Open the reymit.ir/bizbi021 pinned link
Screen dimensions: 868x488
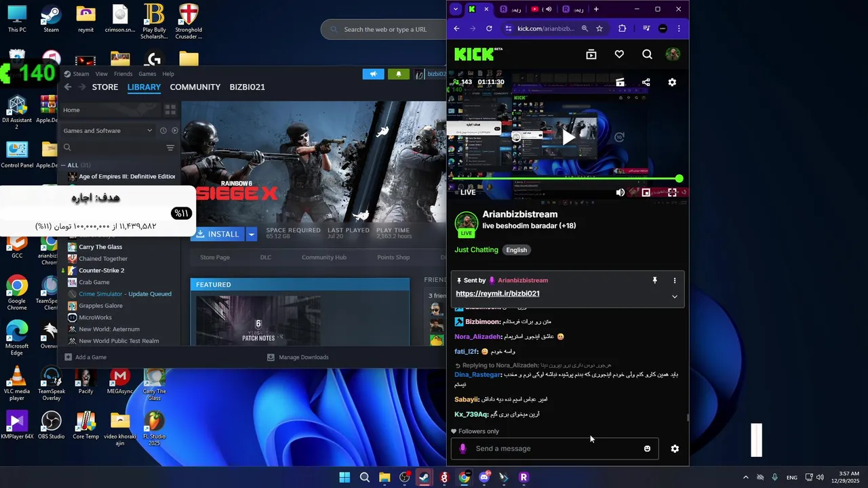pos(498,293)
